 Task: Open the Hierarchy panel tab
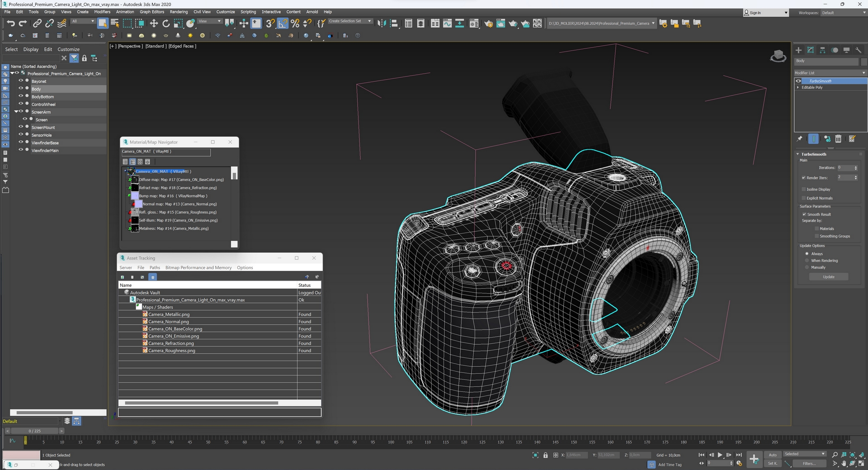[x=822, y=50]
